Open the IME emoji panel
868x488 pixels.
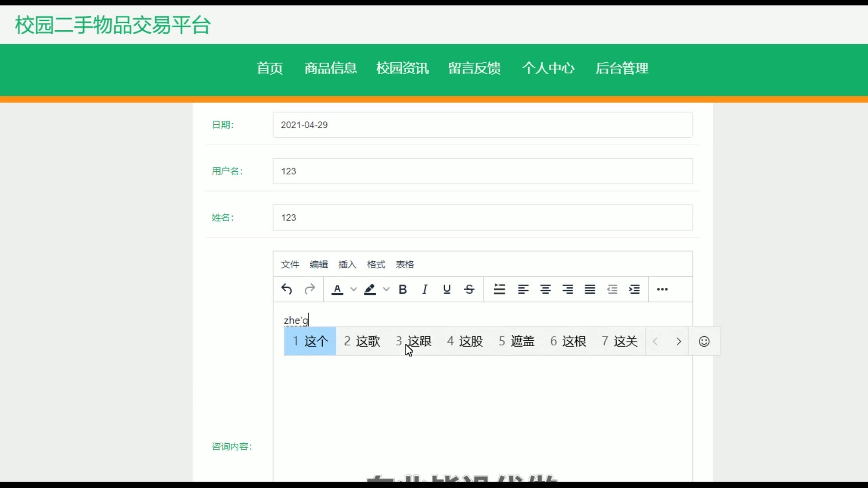[x=704, y=342]
